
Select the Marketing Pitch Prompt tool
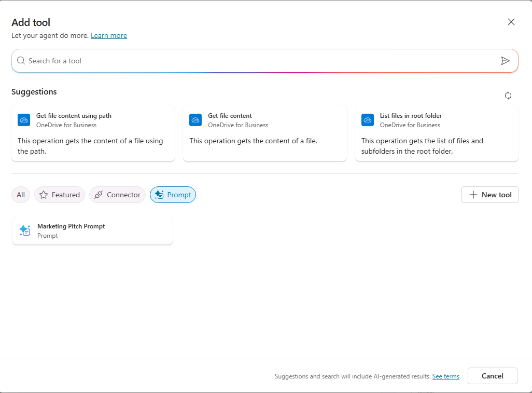92,231
